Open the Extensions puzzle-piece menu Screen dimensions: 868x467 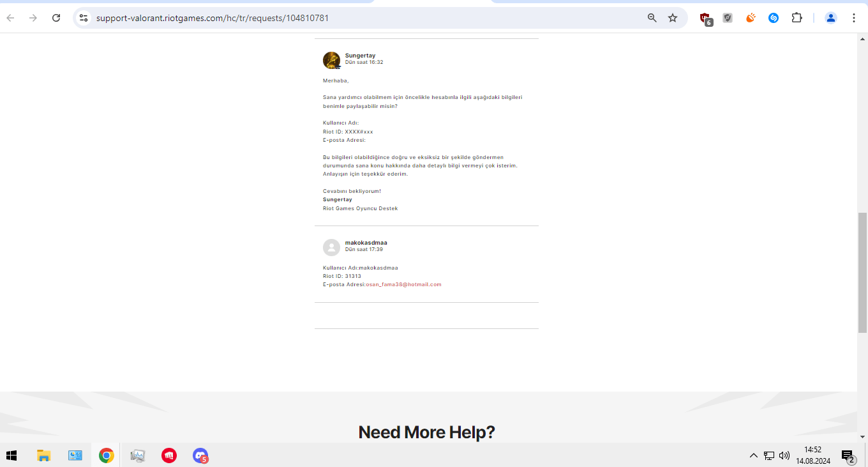(x=797, y=18)
